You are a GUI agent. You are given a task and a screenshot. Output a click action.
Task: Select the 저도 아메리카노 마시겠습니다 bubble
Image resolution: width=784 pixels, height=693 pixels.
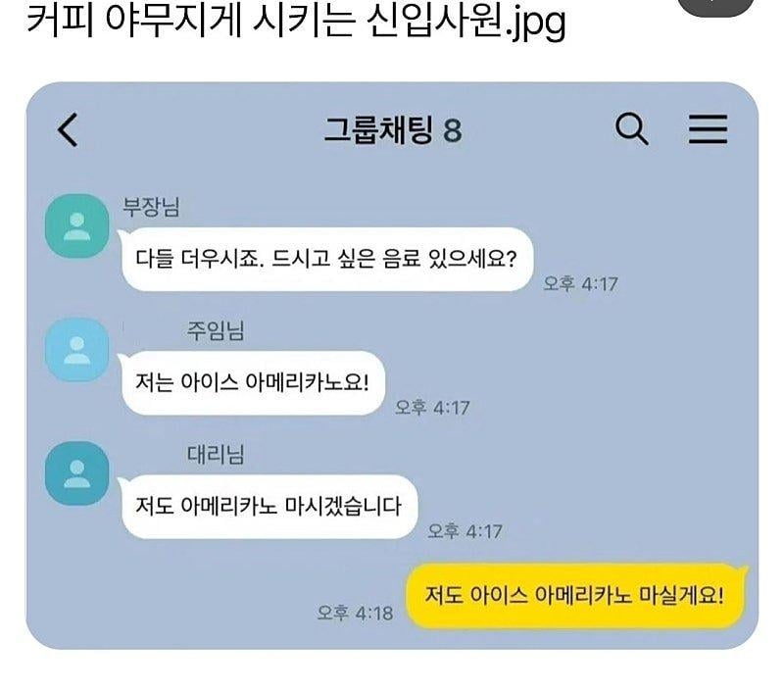(x=269, y=507)
